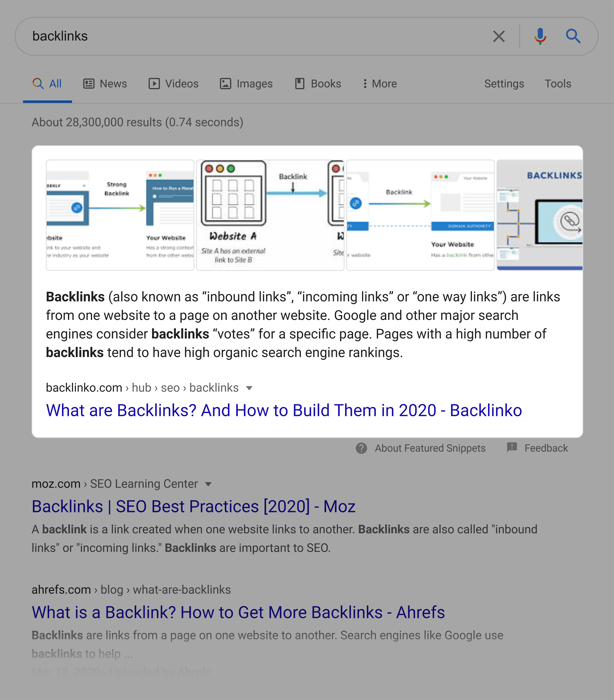Open the Ahrefs 'What is a Backlink?' result
The image size is (614, 700).
(238, 612)
